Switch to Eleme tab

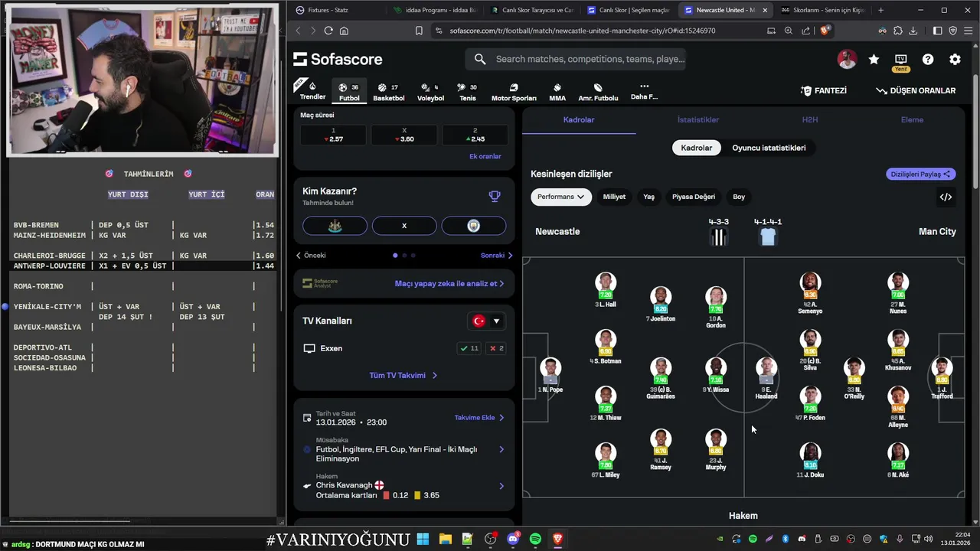click(x=912, y=119)
